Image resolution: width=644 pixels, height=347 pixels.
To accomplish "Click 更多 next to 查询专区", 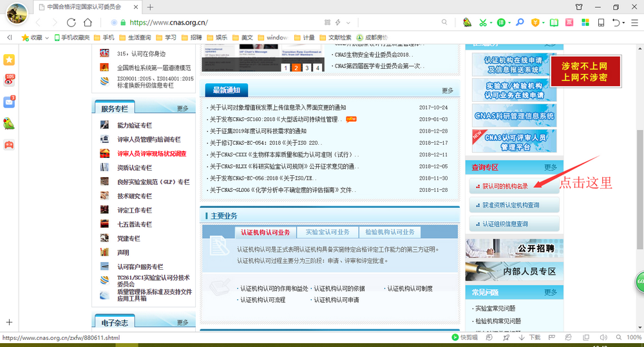I will click(551, 167).
